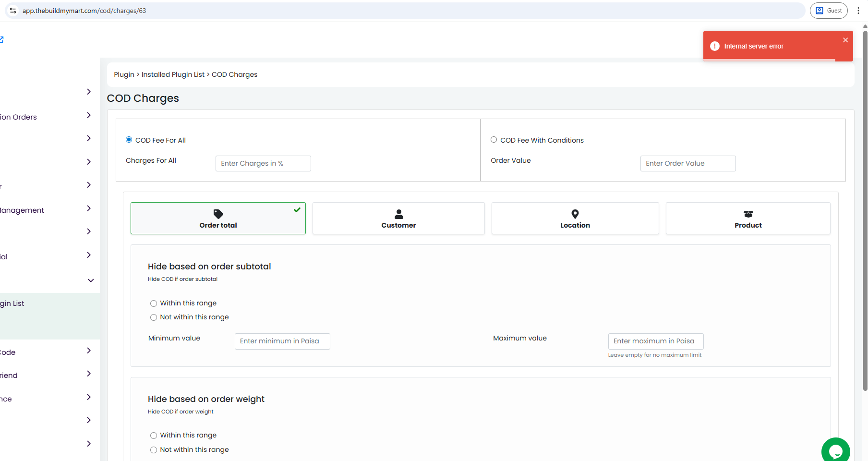This screenshot has height=461, width=868.
Task: Expand the sidebar item ending in 'ion Orders'
Action: coord(89,115)
